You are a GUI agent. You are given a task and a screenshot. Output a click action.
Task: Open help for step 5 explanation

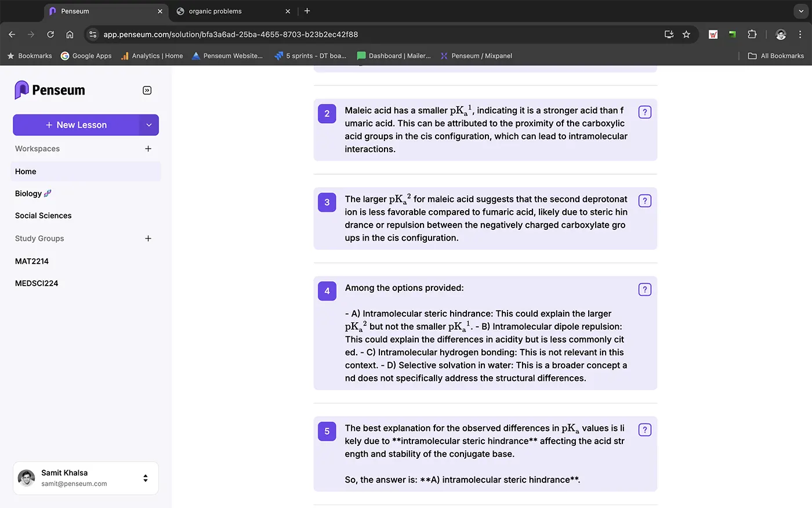(x=644, y=430)
